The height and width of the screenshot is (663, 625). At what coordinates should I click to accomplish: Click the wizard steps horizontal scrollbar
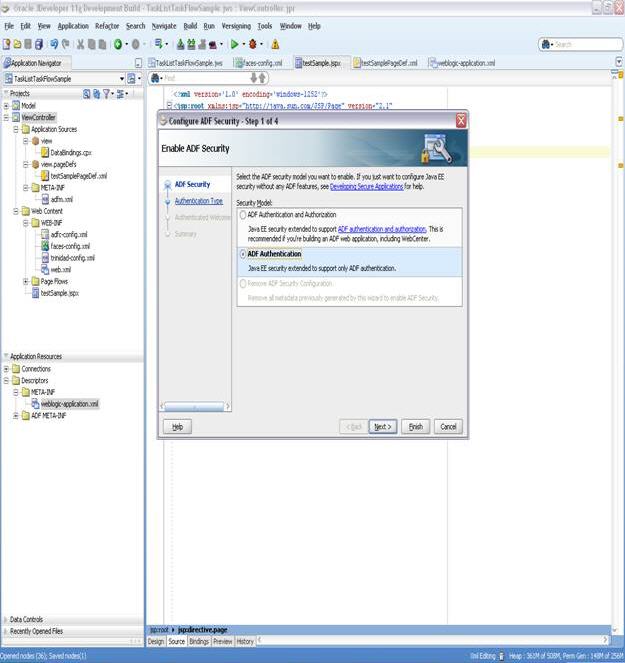pos(194,407)
